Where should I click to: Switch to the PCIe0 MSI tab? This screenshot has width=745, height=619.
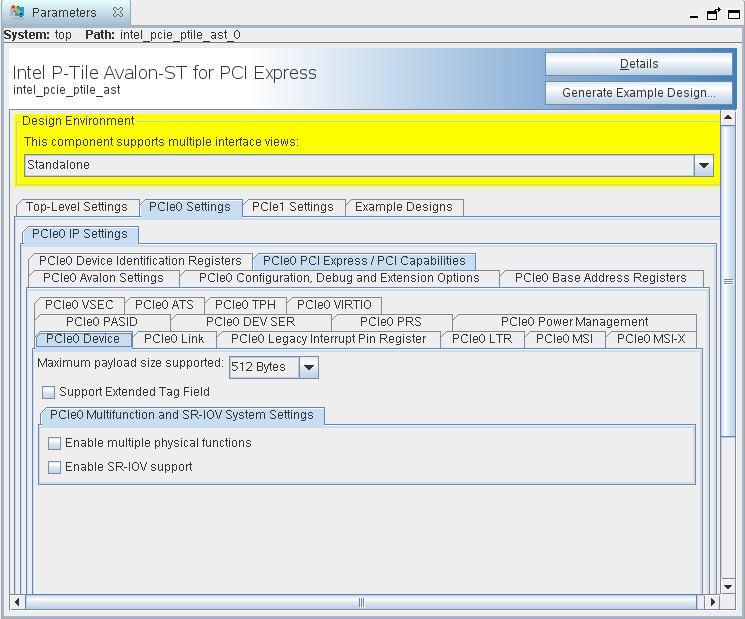564,339
